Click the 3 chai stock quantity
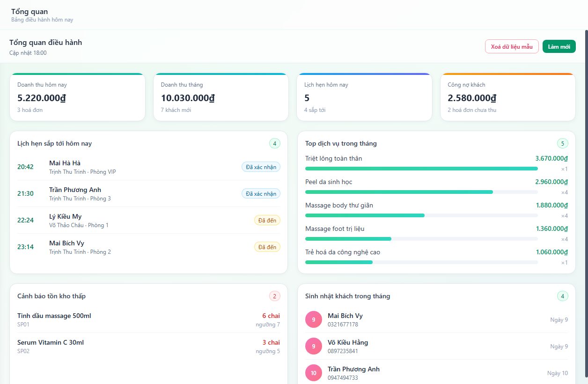Image resolution: width=588 pixels, height=384 pixels. coord(271,343)
